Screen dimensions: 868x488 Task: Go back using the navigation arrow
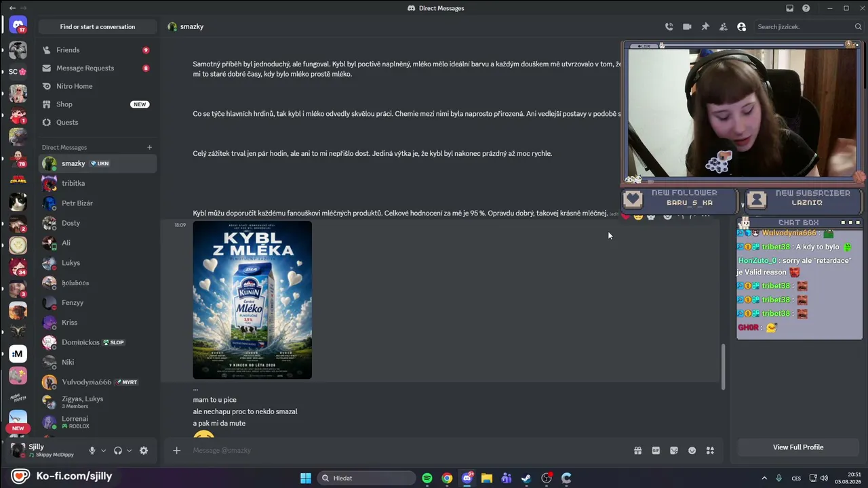12,8
